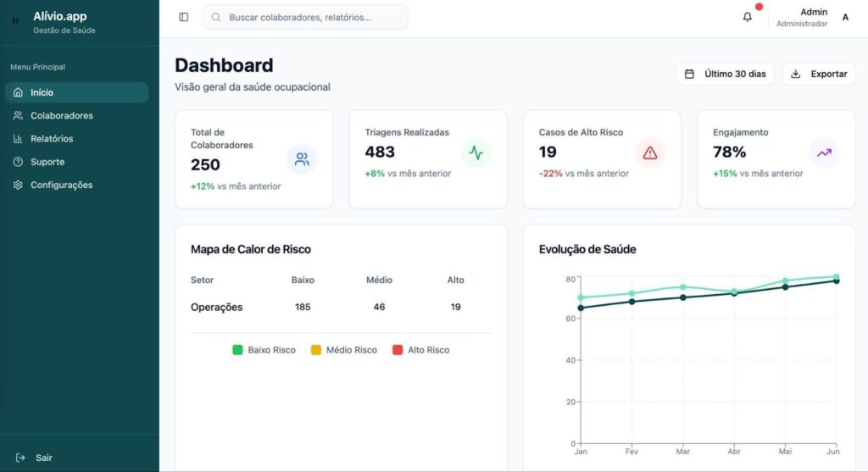868x472 pixels.
Task: Click the green Baixo Risco legend swatch
Action: pos(238,350)
